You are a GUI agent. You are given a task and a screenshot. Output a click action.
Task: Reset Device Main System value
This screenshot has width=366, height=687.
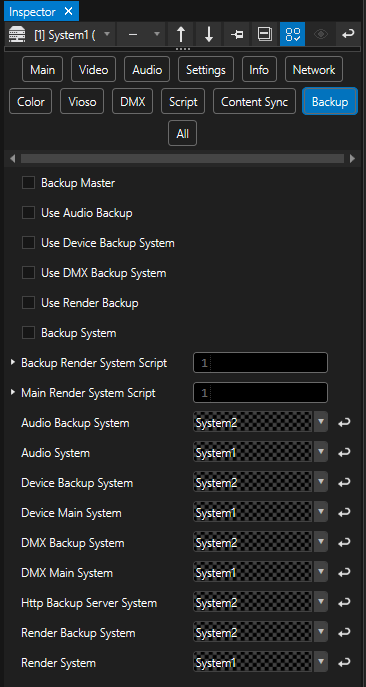click(345, 513)
